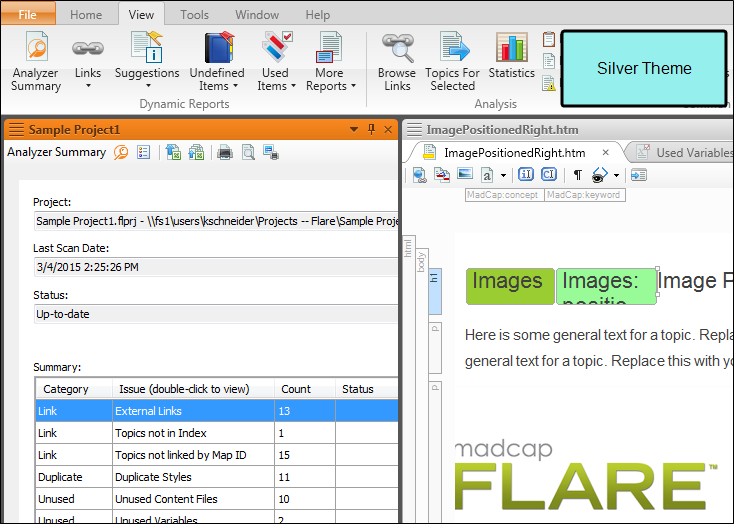The height and width of the screenshot is (524, 734).
Task: Click the Links chain icon in ribbon
Action: [88, 48]
